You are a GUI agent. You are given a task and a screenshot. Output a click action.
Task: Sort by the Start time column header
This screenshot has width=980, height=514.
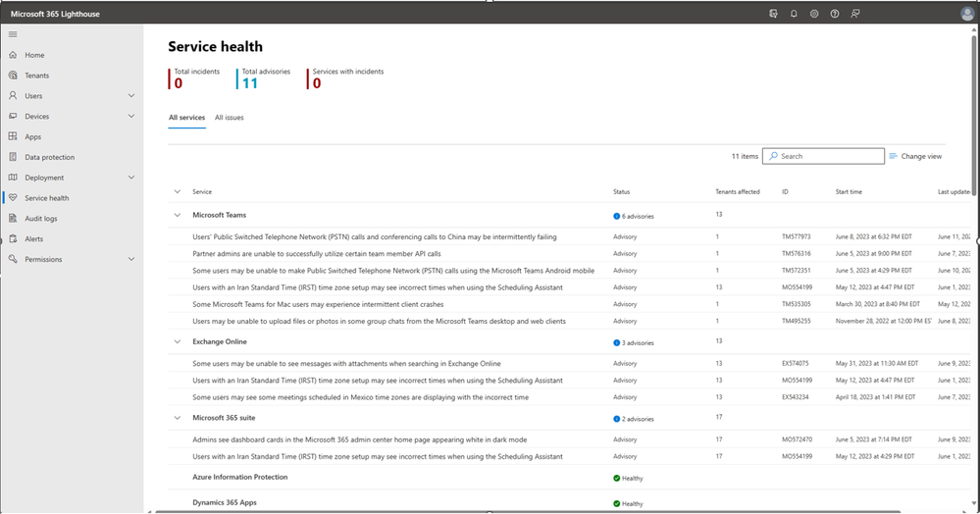click(x=849, y=192)
